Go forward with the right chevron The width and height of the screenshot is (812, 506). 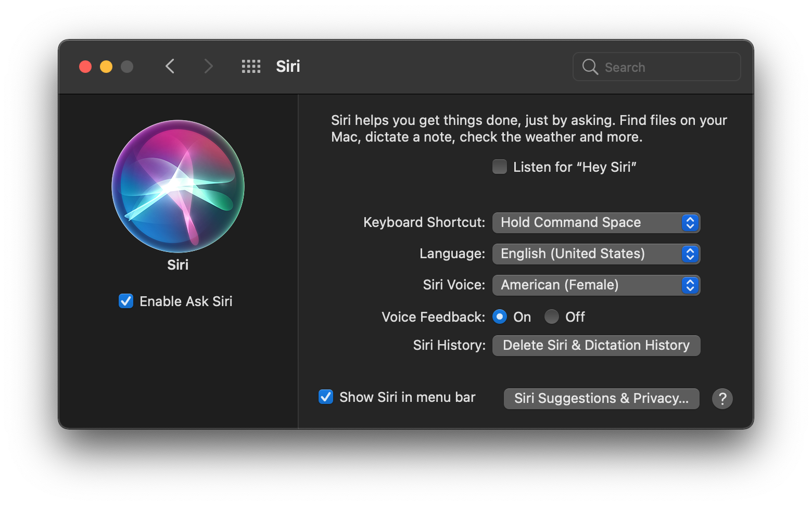[208, 67]
